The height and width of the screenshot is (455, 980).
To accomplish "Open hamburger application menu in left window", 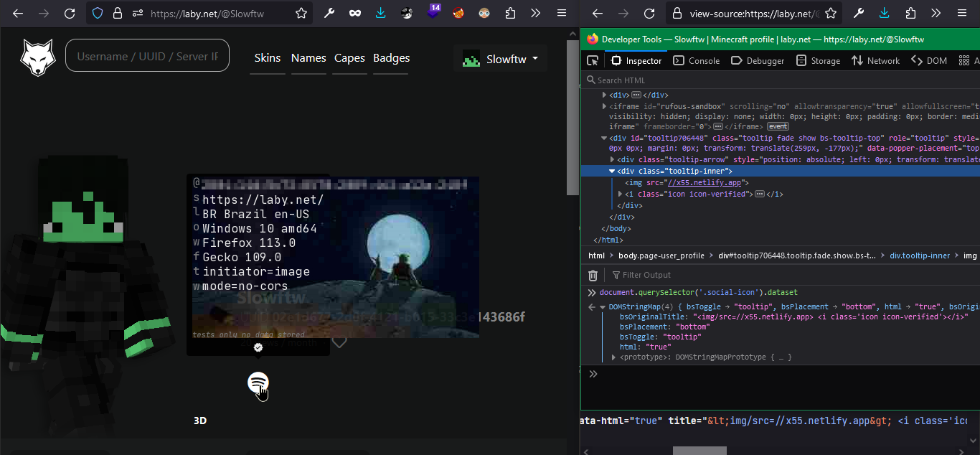I will click(562, 13).
